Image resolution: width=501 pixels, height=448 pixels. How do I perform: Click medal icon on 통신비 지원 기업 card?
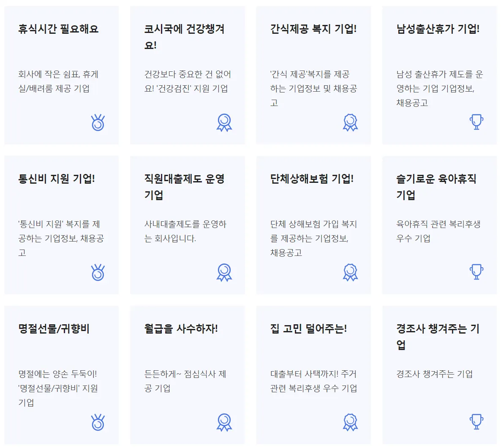tap(98, 272)
